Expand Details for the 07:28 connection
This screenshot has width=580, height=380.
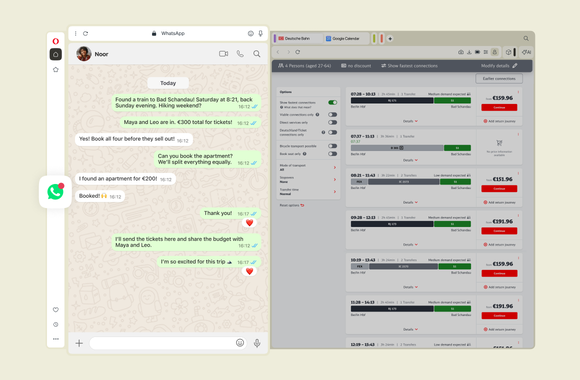[410, 121]
